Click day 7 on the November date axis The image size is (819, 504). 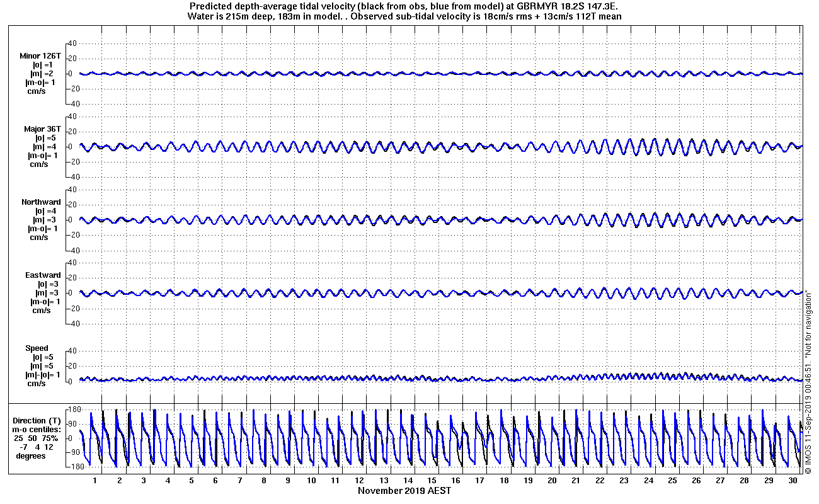point(239,481)
